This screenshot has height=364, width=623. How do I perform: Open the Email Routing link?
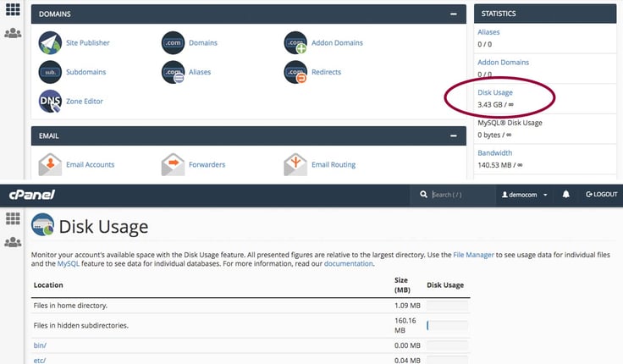(x=334, y=164)
